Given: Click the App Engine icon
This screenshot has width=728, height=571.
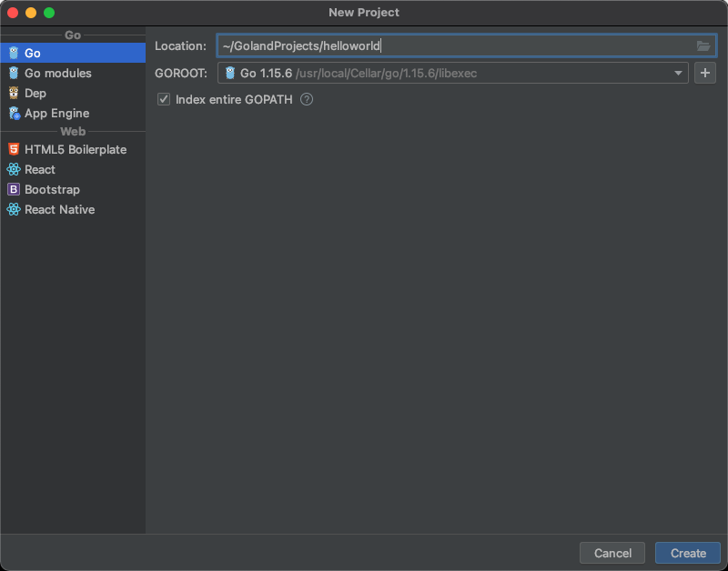Looking at the screenshot, I should 14,113.
